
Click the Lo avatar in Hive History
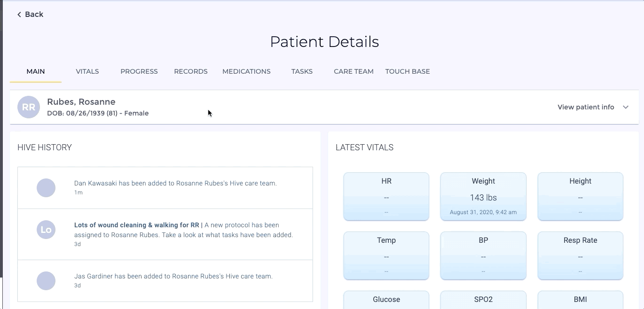click(46, 230)
